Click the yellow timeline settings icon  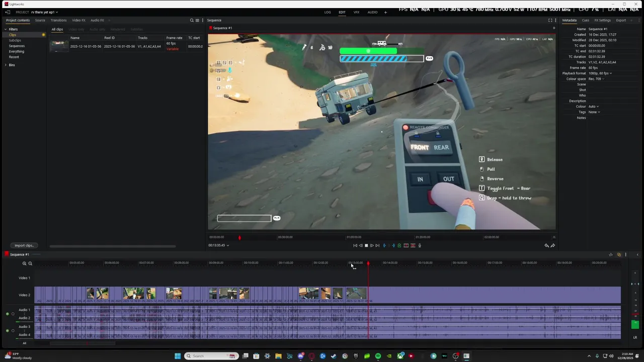[x=619, y=254]
